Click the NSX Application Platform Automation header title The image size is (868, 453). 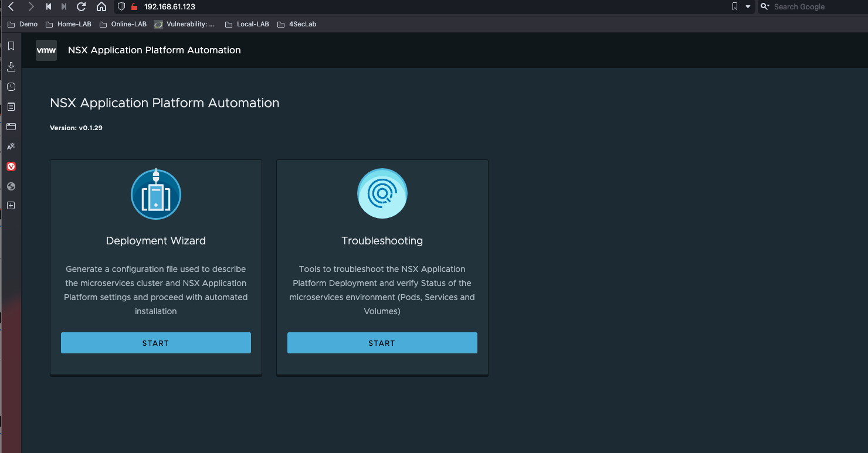154,50
